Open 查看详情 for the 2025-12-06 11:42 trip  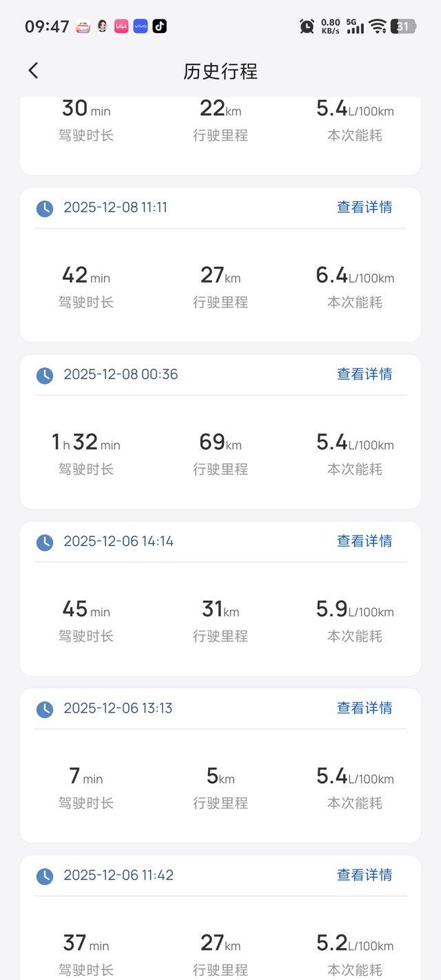[365, 875]
